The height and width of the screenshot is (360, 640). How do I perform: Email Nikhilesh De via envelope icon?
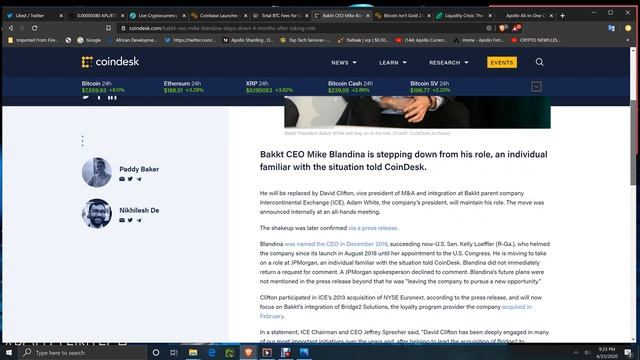pyautogui.click(x=122, y=220)
